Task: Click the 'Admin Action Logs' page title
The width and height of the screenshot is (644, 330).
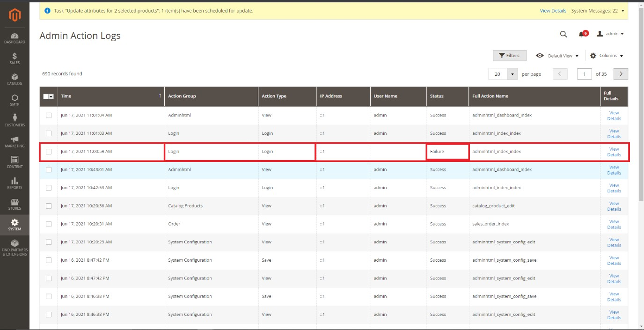Action: [x=80, y=36]
